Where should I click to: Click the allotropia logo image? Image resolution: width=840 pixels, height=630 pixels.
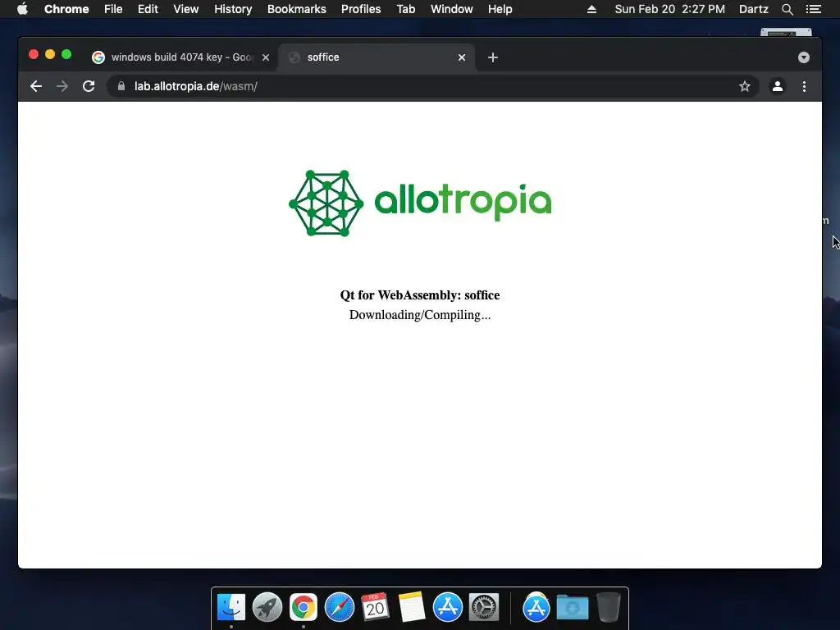click(x=420, y=203)
